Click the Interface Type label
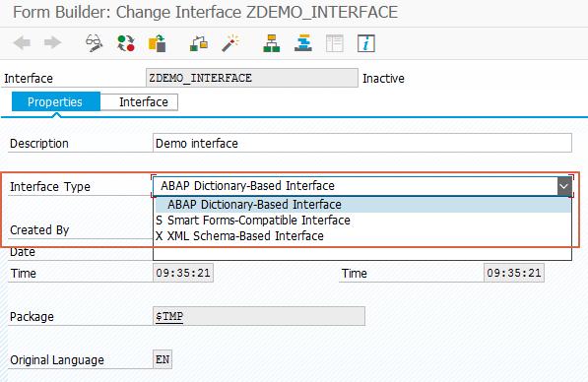This screenshot has width=588, height=382. click(50, 187)
